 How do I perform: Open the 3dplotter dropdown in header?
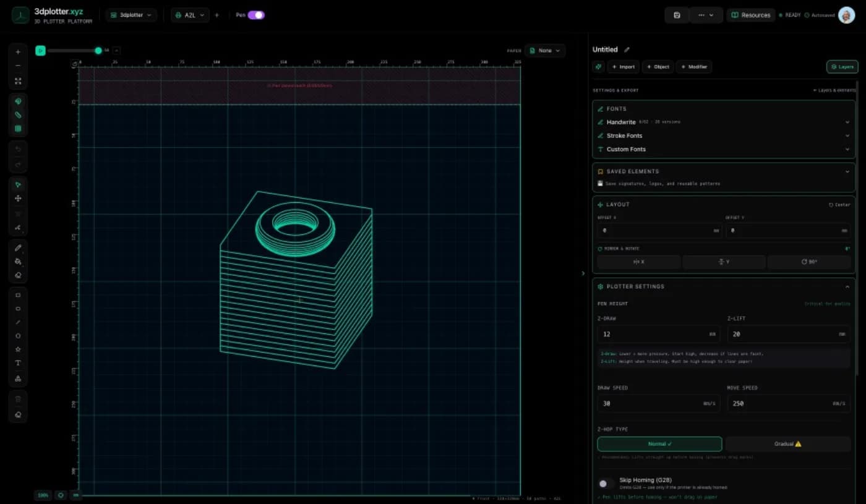coord(131,15)
